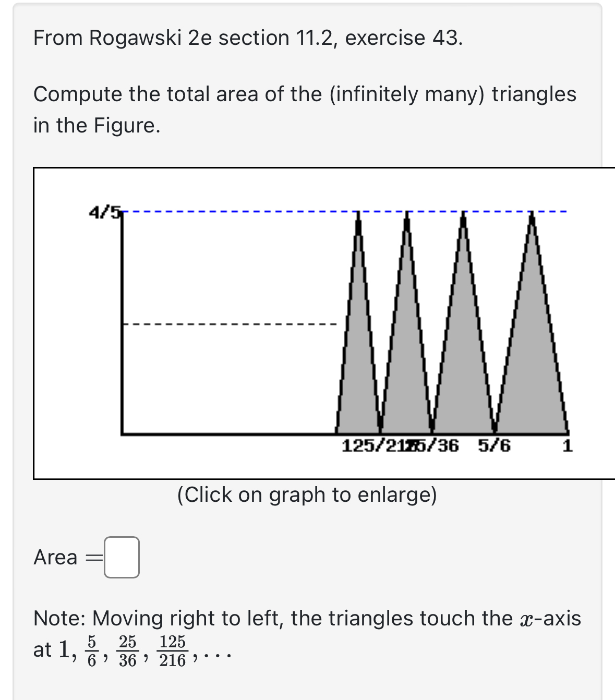Image resolution: width=615 pixels, height=700 pixels.
Task: Click the "Compute the total area" problem statement
Action: (x=305, y=110)
